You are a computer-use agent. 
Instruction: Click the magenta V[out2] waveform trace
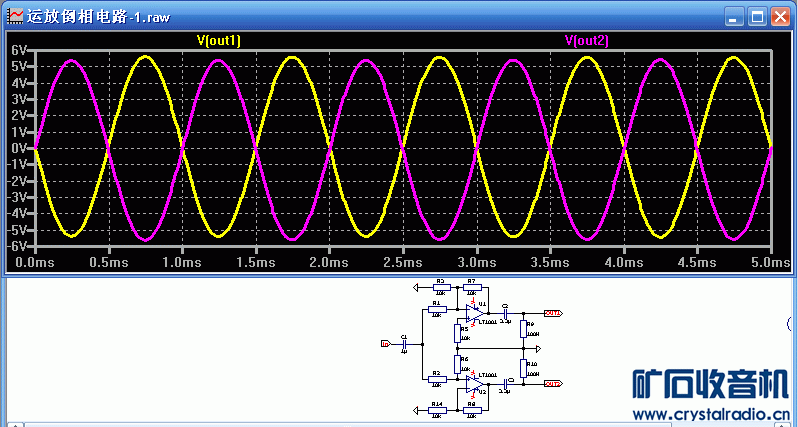tap(72, 61)
